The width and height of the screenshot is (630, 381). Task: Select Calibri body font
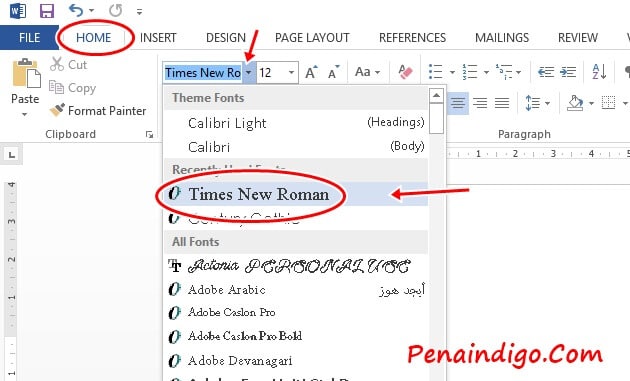coord(296,147)
